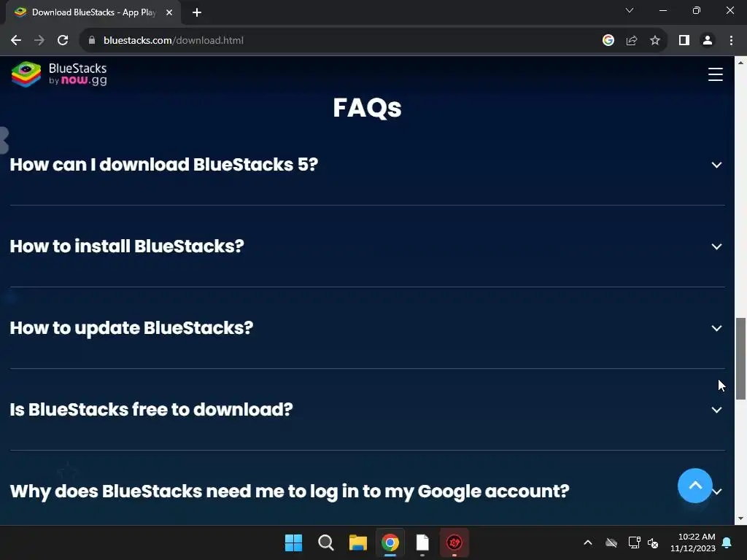The width and height of the screenshot is (747, 560).
Task: Open the red gear app in taskbar
Action: coord(454,542)
